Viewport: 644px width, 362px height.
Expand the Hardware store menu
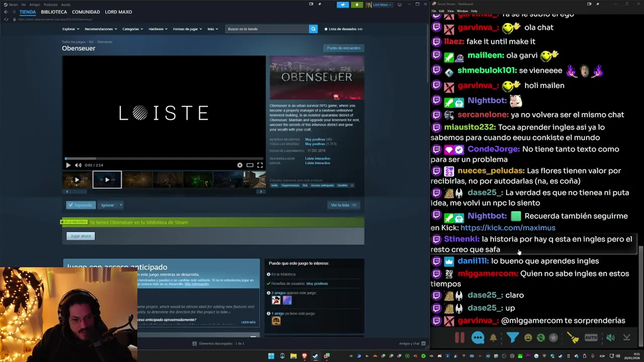coord(157,29)
